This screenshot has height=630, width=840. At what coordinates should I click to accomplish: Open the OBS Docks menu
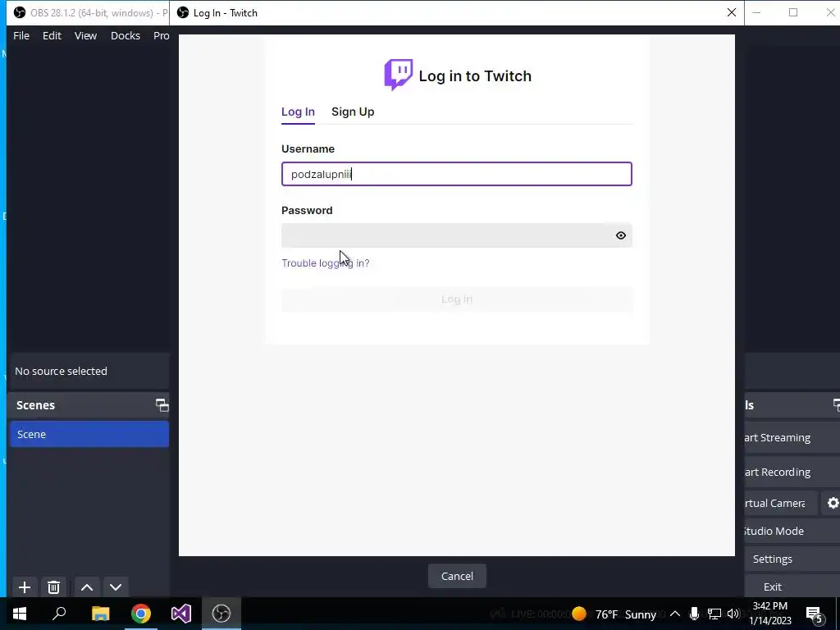[x=126, y=35]
